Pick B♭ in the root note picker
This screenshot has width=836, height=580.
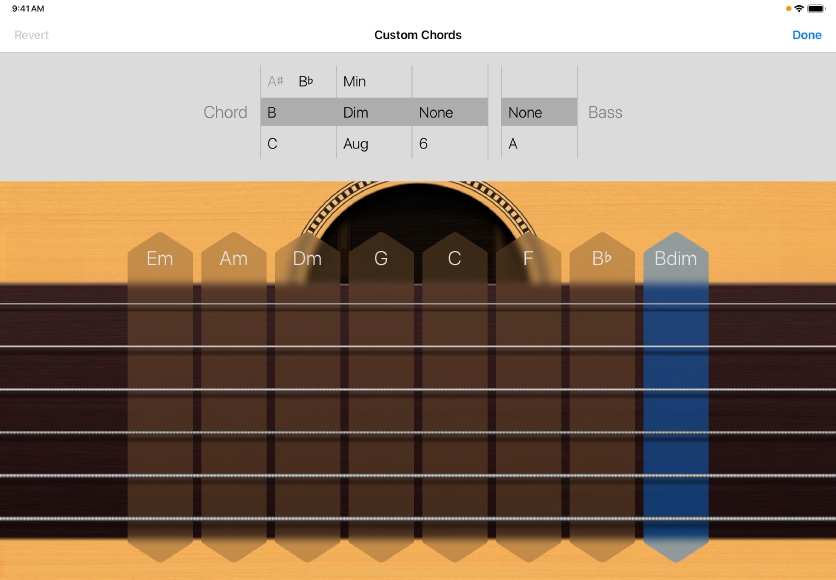click(x=306, y=81)
